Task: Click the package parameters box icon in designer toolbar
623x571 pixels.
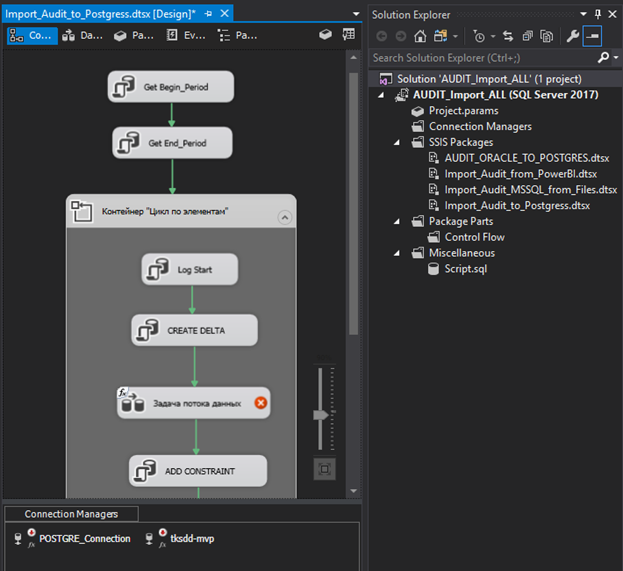Action: click(325, 35)
